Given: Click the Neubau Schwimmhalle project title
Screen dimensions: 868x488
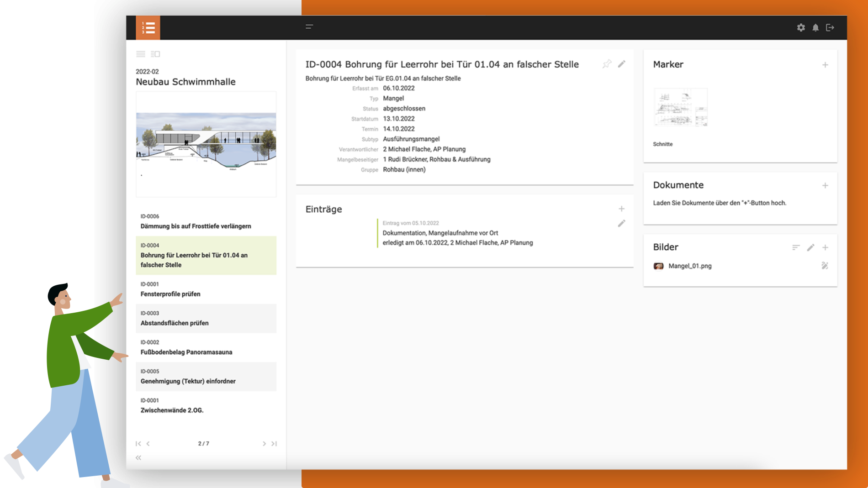Looking at the screenshot, I should pos(185,82).
